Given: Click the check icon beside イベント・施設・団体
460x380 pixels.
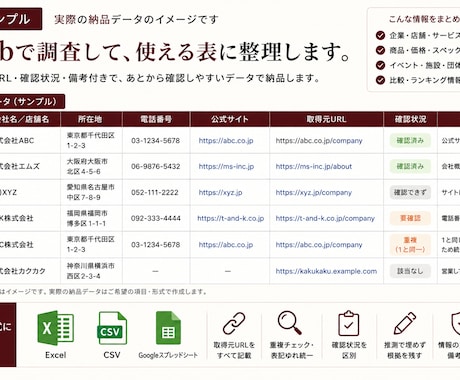Looking at the screenshot, I should pyautogui.click(x=380, y=65).
